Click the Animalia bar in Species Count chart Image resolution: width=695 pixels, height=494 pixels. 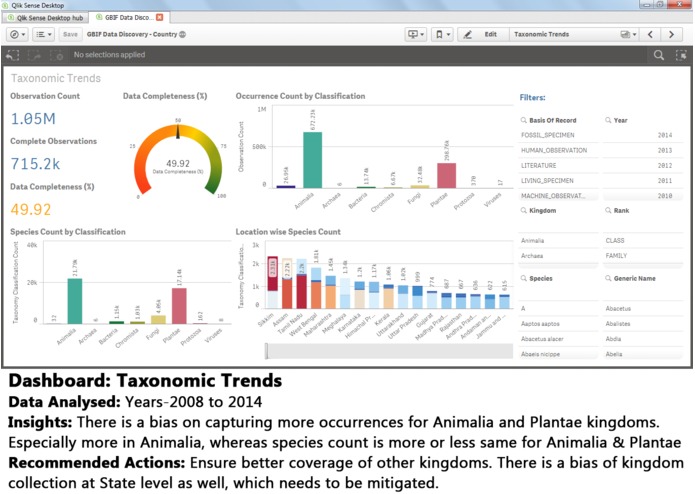(75, 301)
